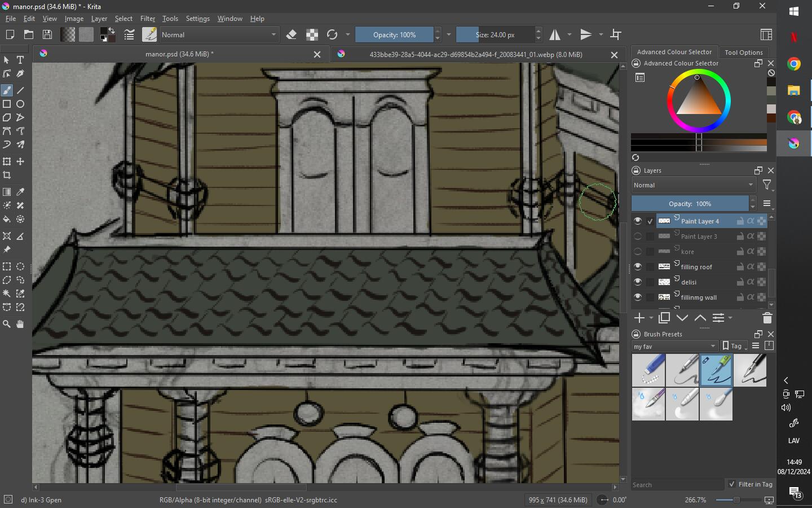Open the my fav tag dropdown
Image resolution: width=812 pixels, height=508 pixels.
tap(674, 346)
